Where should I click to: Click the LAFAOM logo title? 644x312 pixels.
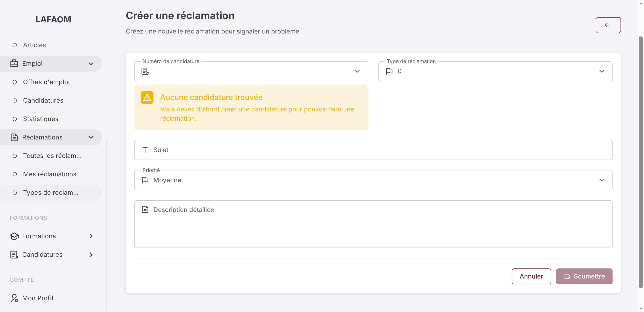tap(53, 19)
